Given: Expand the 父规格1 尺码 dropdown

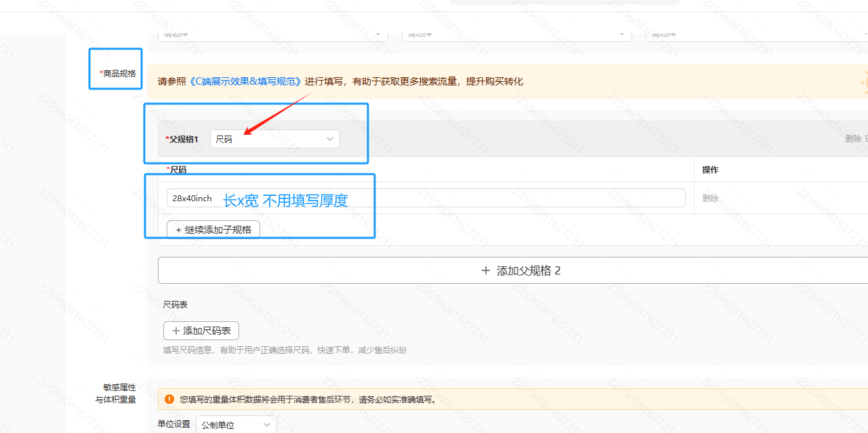Looking at the screenshot, I should pyautogui.click(x=274, y=139).
